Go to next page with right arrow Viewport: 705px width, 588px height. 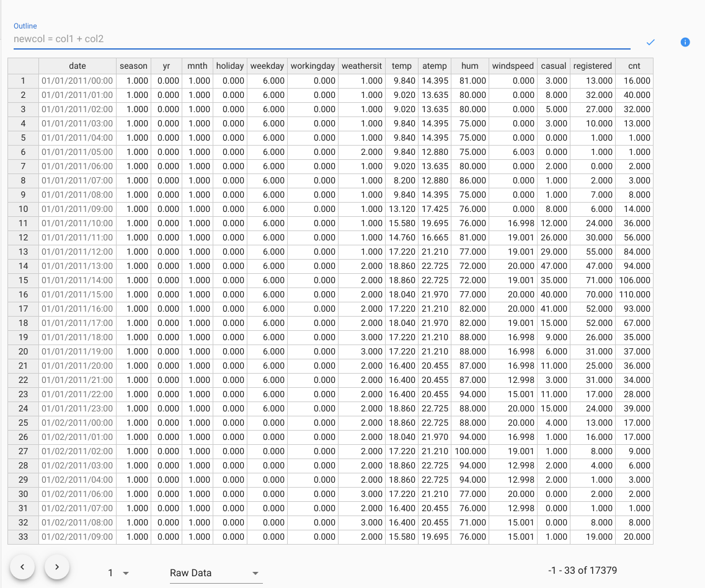coord(57,567)
